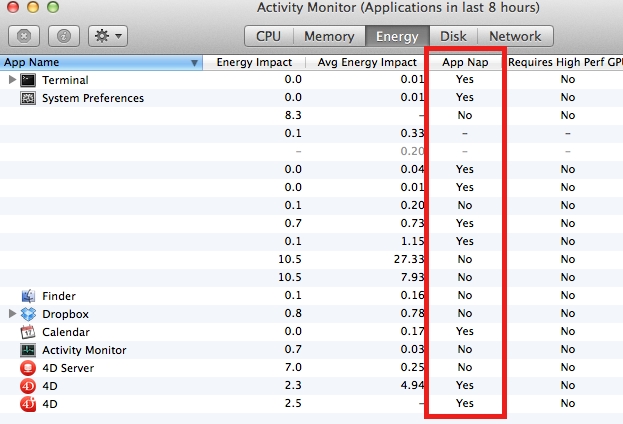Sort by Energy Impact column header
Viewport: 623px width, 424px height.
point(255,62)
